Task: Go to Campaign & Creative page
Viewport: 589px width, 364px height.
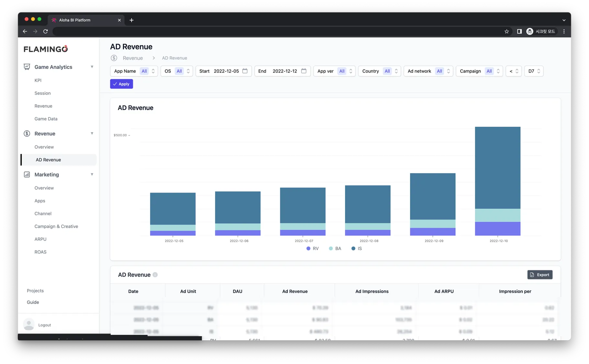Action: (x=56, y=226)
